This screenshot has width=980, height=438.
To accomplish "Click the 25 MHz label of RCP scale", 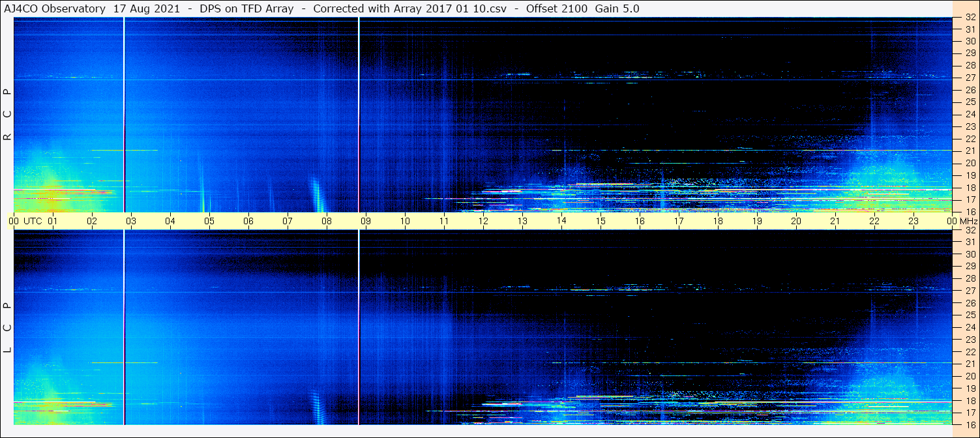I will tap(970, 102).
